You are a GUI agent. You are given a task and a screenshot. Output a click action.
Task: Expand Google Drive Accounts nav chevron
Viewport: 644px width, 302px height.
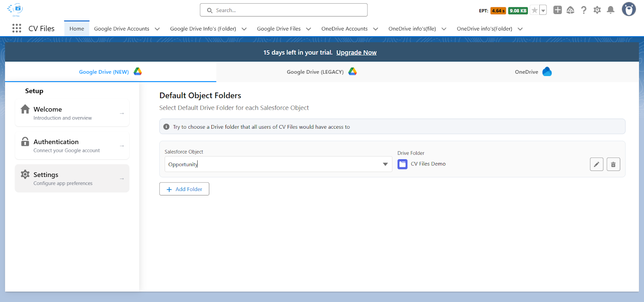157,29
